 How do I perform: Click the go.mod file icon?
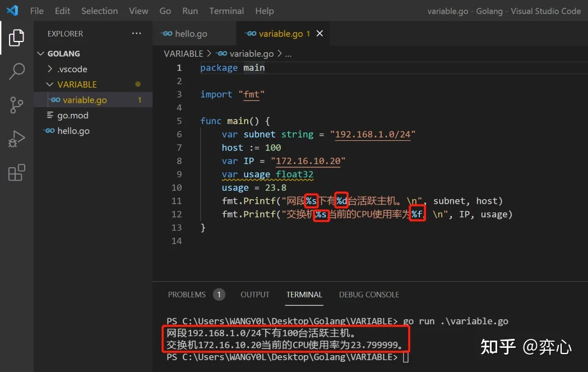50,115
